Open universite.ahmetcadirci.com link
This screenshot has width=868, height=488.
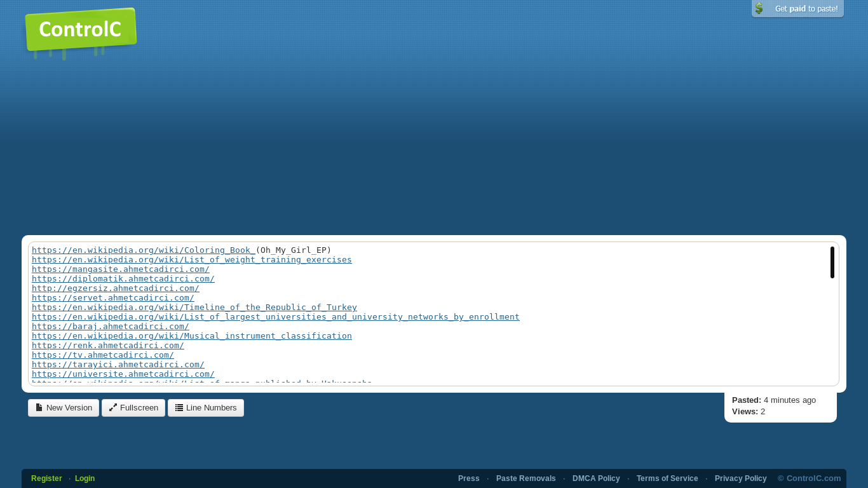(123, 374)
